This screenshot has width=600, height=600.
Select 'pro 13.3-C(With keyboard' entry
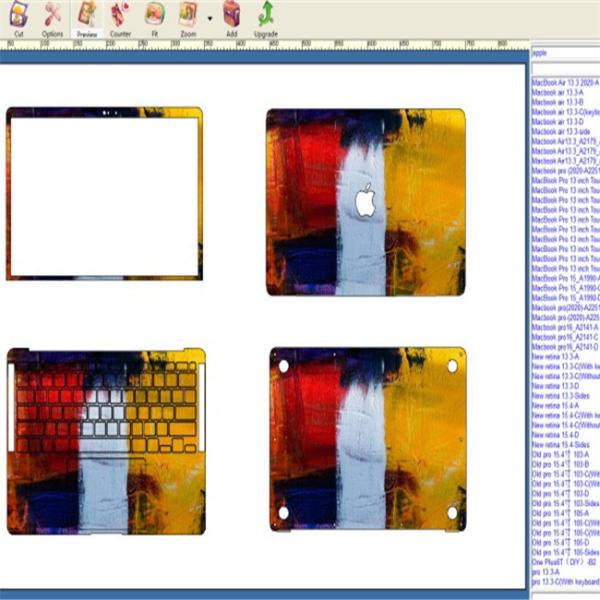pyautogui.click(x=565, y=582)
